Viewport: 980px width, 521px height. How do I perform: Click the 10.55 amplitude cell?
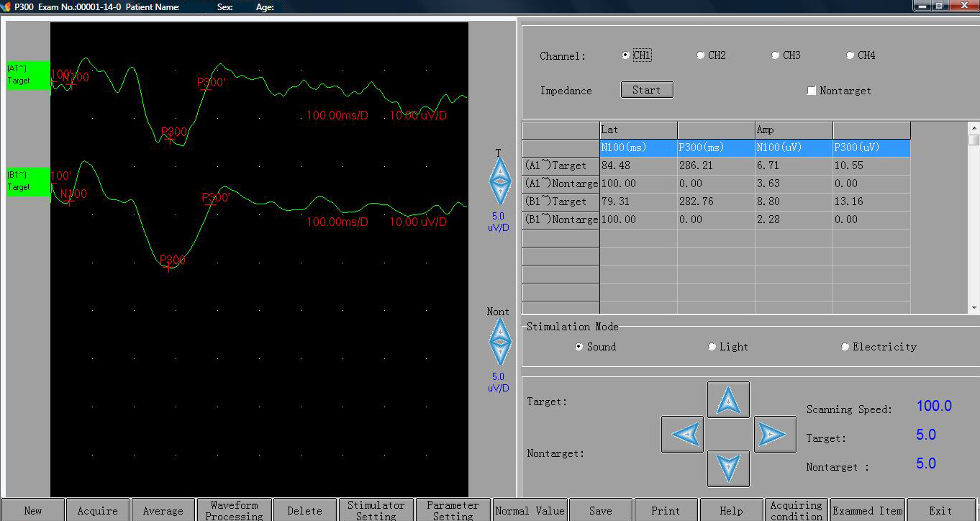pyautogui.click(x=872, y=166)
